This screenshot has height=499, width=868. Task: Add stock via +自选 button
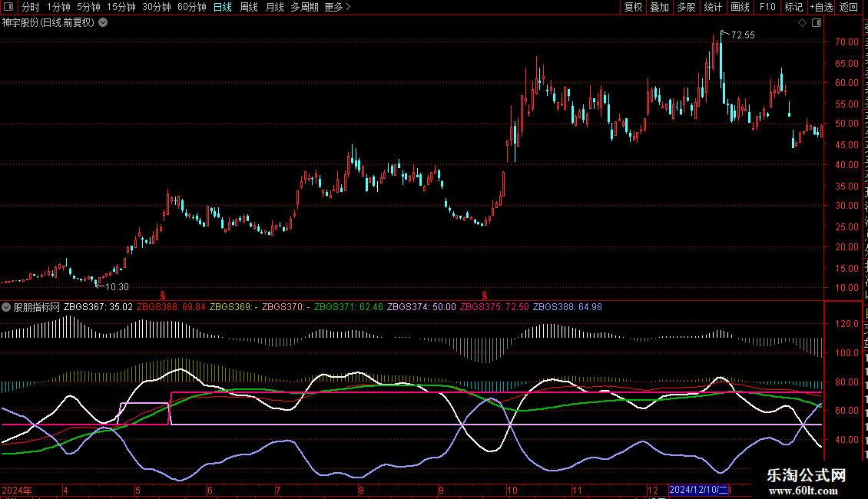coord(821,7)
